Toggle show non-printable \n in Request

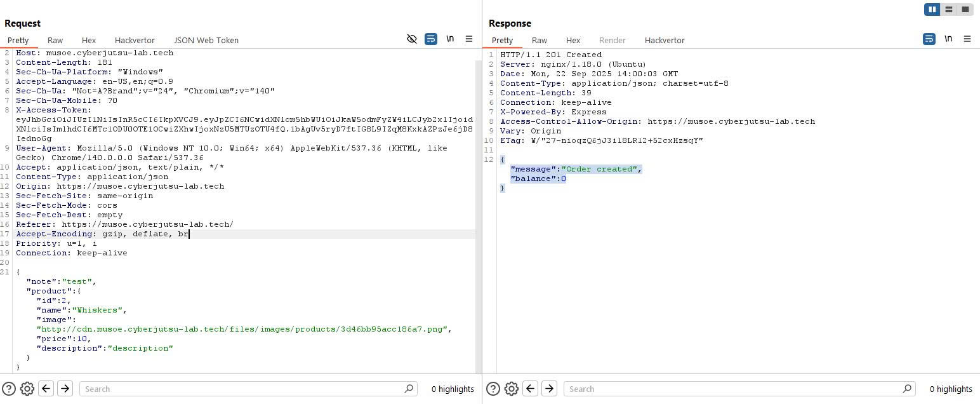click(450, 39)
